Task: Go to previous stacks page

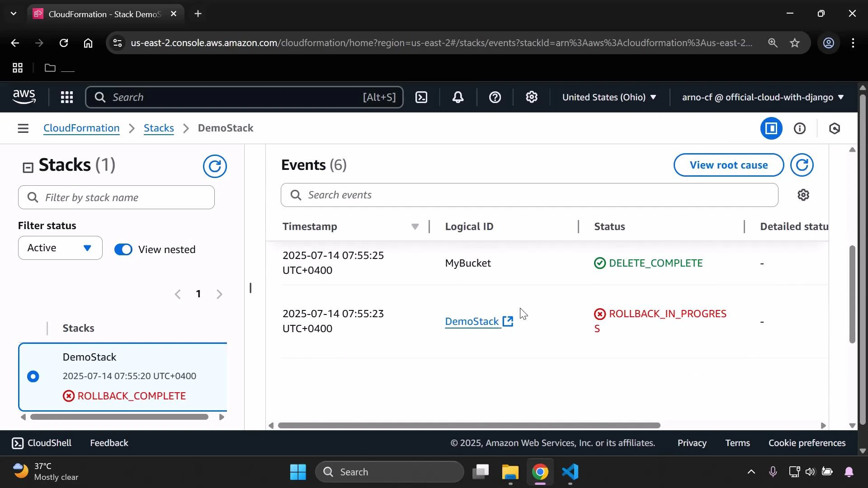Action: (x=178, y=294)
